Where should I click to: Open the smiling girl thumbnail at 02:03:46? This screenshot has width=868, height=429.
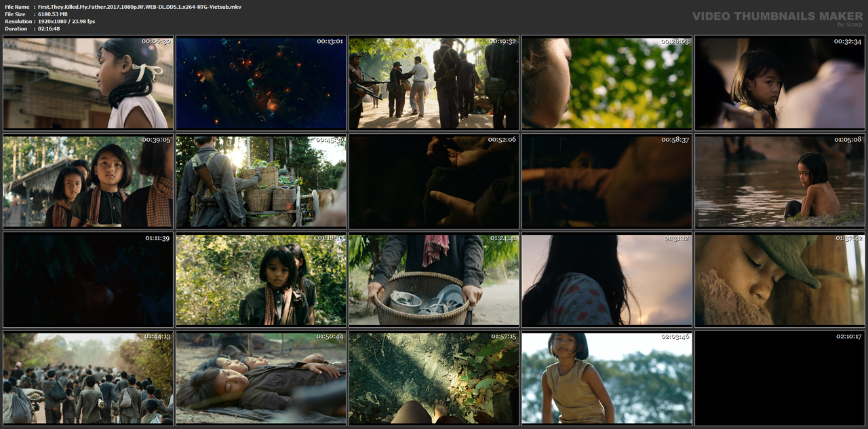click(607, 378)
